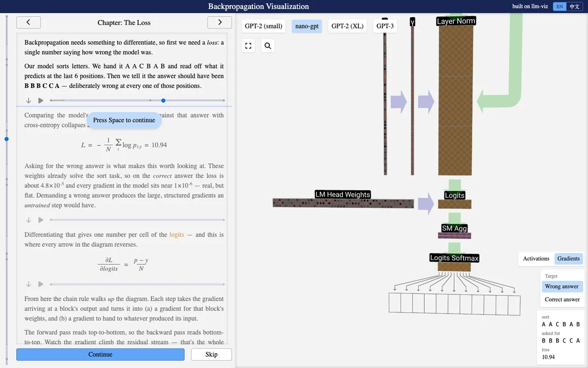Click the fit-to-screen expand icon
Screen dimensions: 588x368
(248, 46)
